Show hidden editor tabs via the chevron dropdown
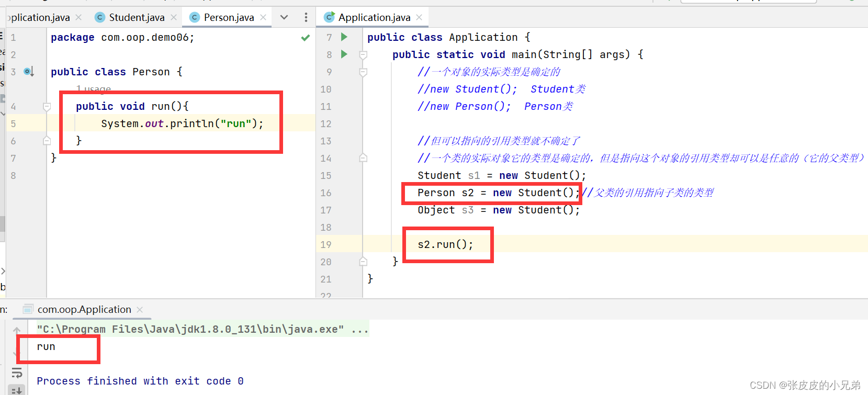The image size is (868, 395). [x=284, y=17]
